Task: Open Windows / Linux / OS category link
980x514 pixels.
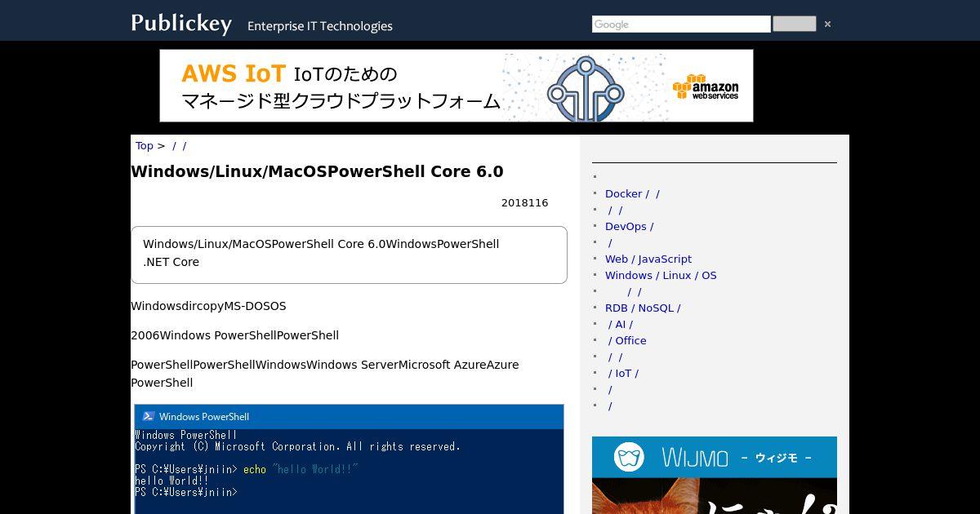Action: 661,276
